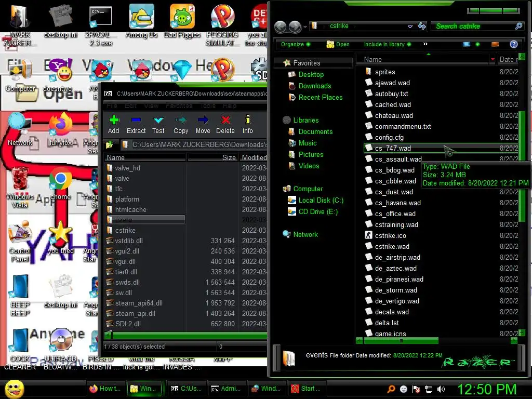Open the recent pages dropdown beside navigation arrows
The width and height of the screenshot is (532, 399).
pos(305,26)
